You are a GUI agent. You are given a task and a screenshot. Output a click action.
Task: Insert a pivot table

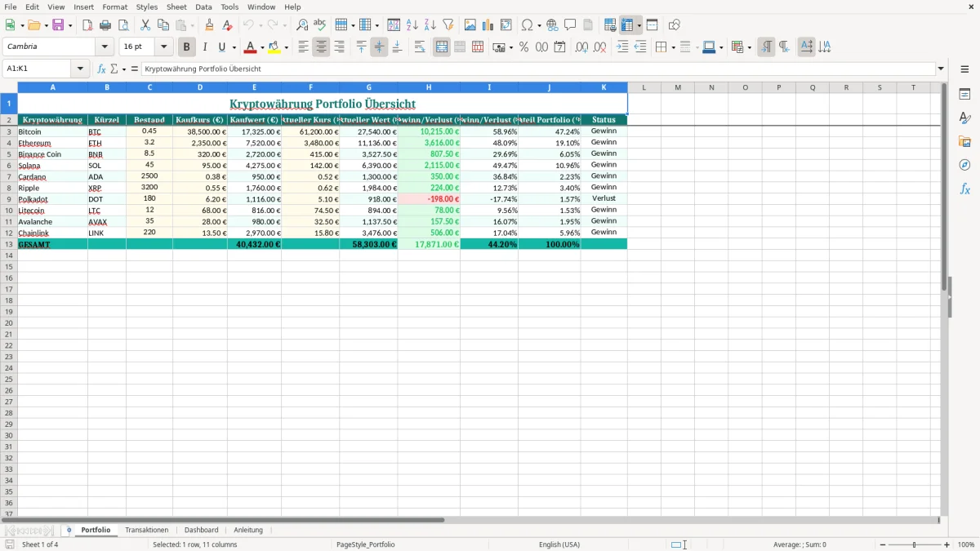click(x=506, y=25)
